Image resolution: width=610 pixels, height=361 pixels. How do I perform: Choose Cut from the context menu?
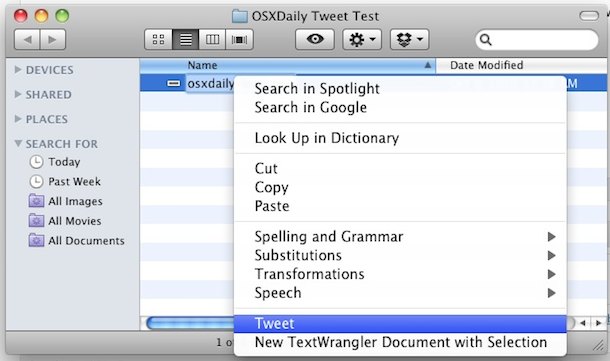(400, 168)
